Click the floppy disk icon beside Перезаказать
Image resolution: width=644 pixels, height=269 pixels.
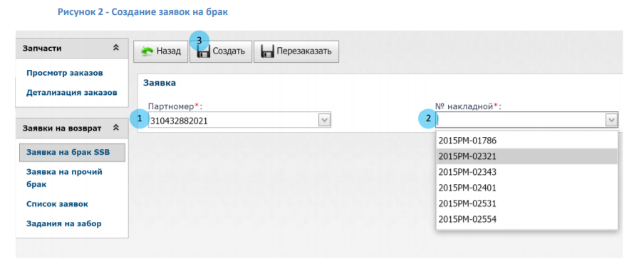(x=267, y=51)
